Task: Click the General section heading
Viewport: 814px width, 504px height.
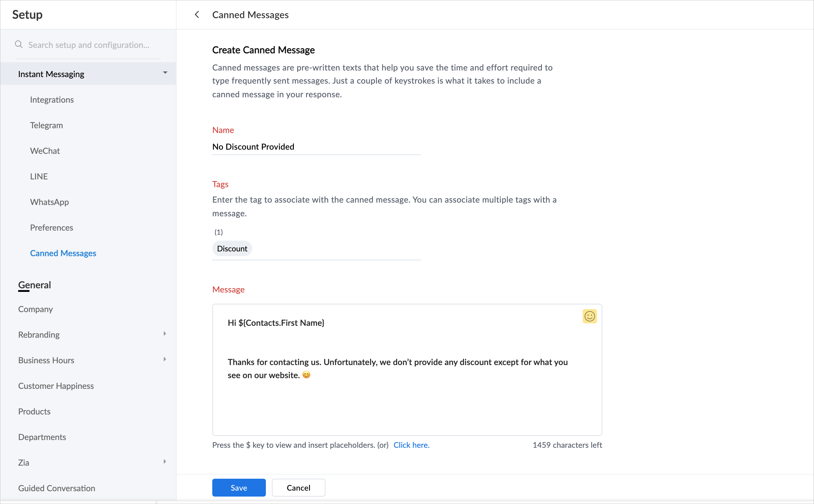Action: click(x=34, y=285)
